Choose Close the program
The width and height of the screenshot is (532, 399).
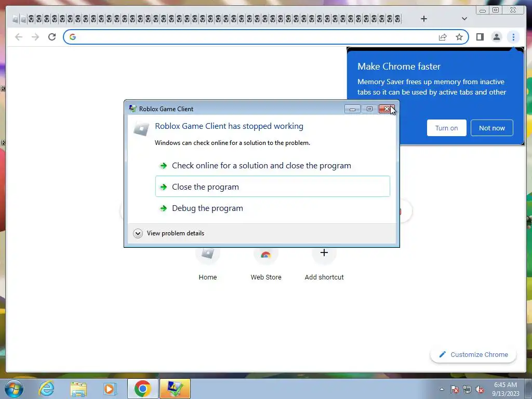(x=272, y=187)
